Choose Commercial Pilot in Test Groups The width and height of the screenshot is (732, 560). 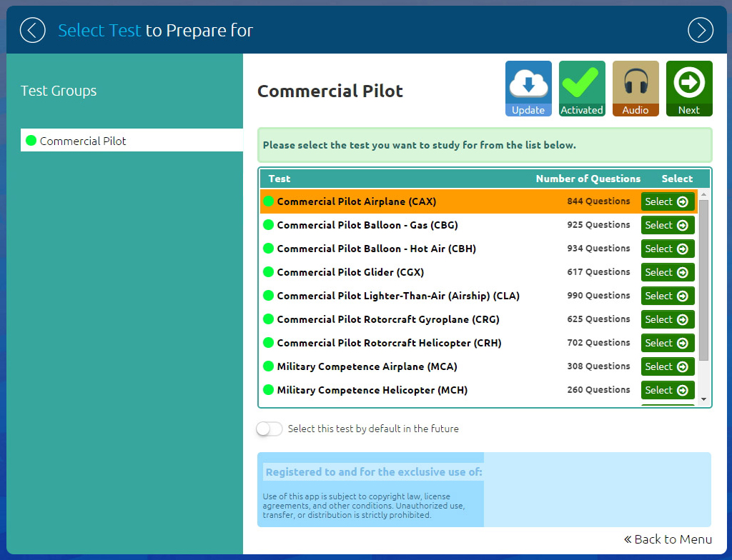point(83,141)
